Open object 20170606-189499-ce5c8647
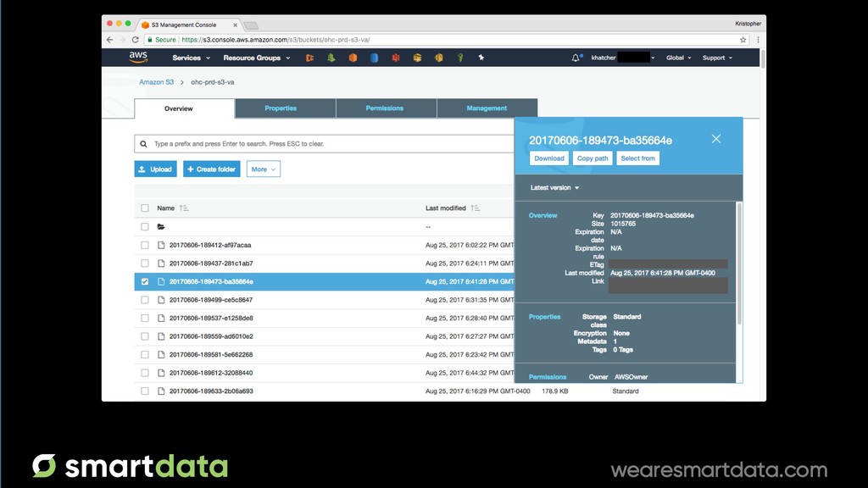This screenshot has width=868, height=488. [211, 300]
